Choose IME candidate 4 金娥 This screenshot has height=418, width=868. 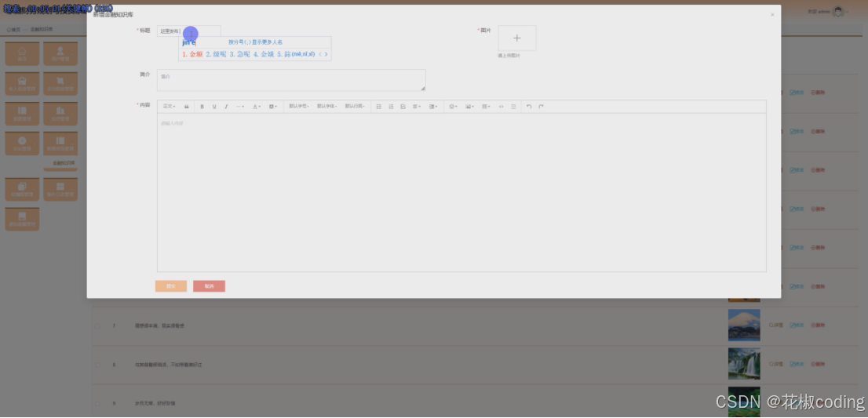pyautogui.click(x=264, y=54)
